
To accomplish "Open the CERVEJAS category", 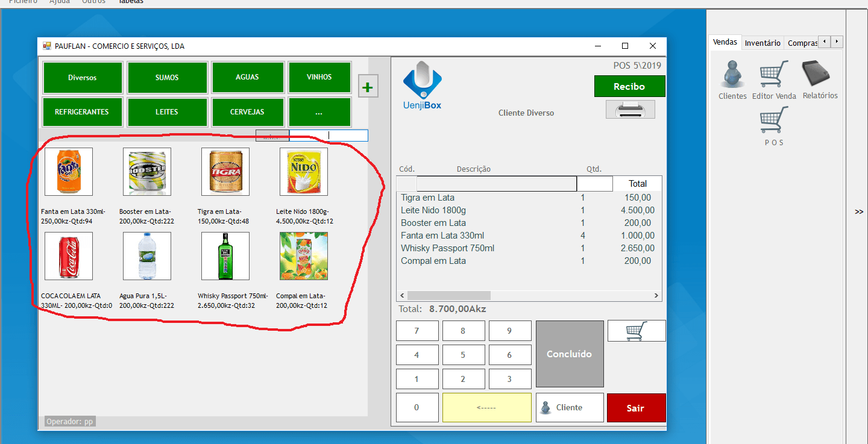I will 247,111.
